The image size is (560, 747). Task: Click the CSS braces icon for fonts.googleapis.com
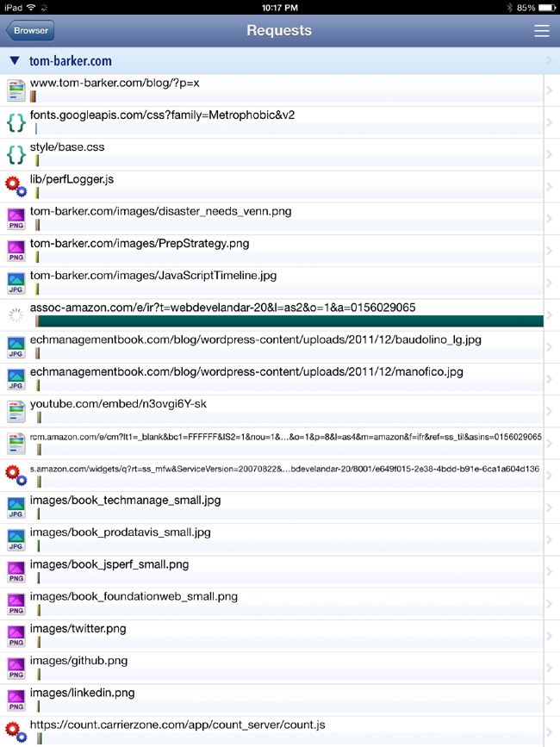16,122
